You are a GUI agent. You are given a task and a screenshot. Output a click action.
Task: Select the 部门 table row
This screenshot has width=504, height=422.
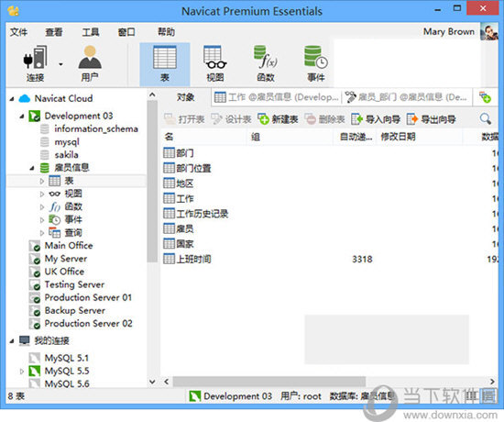click(x=330, y=153)
